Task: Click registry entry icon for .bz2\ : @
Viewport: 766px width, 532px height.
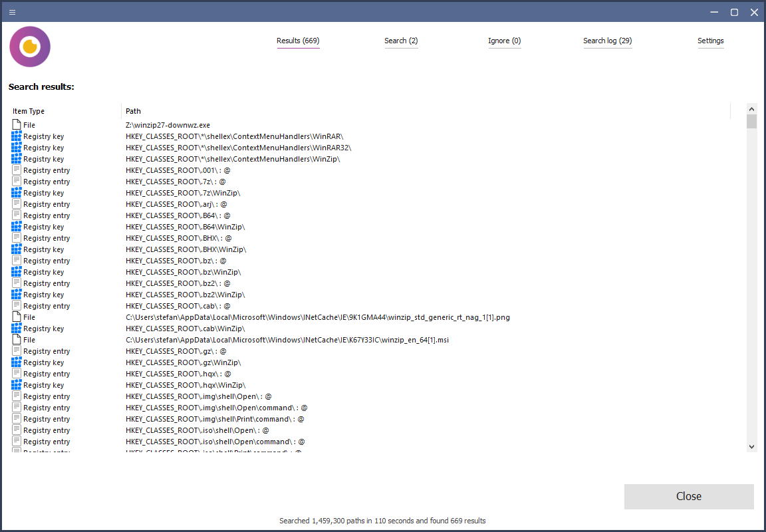Action: (17, 283)
